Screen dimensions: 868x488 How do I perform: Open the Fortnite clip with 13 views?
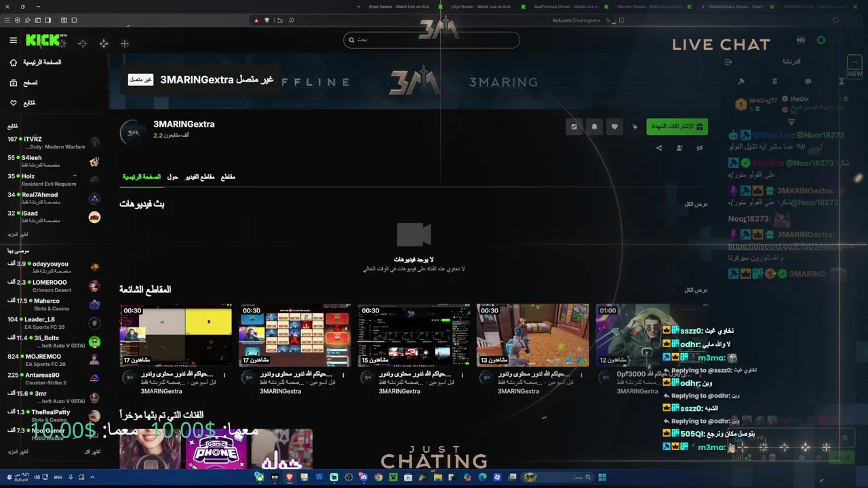coord(532,335)
